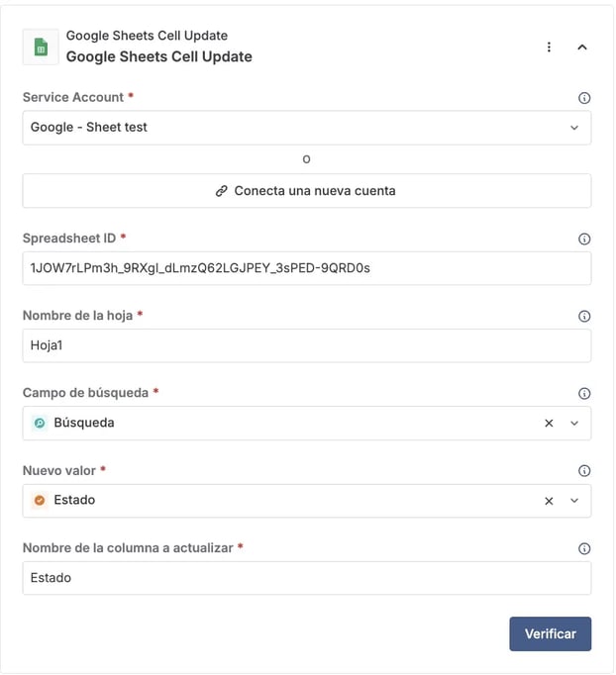The height and width of the screenshot is (675, 616).
Task: Expand the Campo de búsqueda dropdown arrow
Action: coord(574,424)
